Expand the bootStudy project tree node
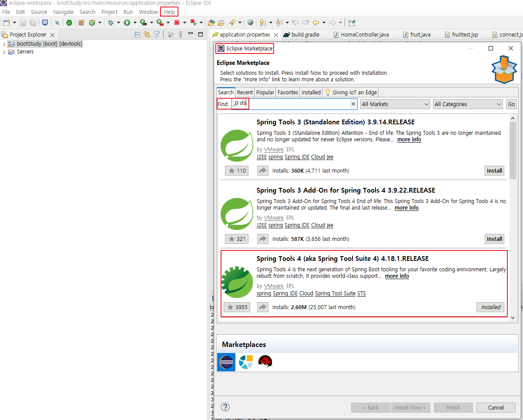523x420 pixels. (4, 44)
